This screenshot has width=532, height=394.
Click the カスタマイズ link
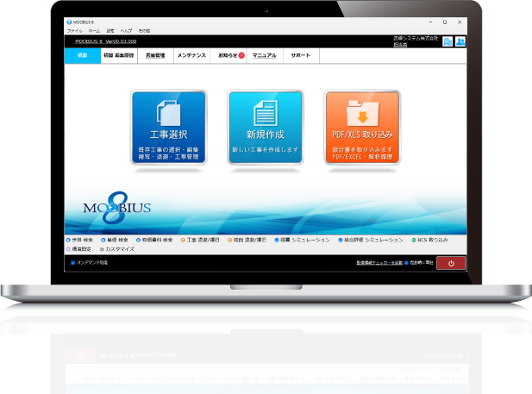click(122, 247)
